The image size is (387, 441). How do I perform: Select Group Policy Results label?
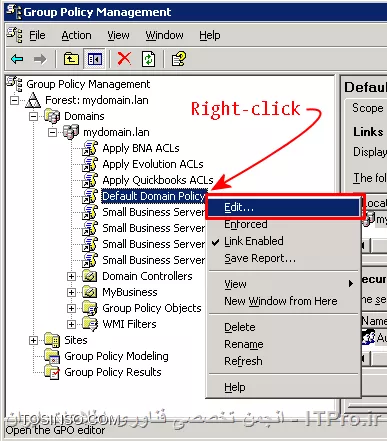(113, 372)
